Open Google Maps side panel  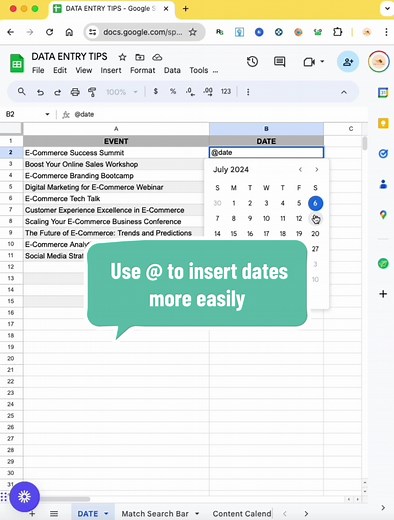(x=383, y=215)
